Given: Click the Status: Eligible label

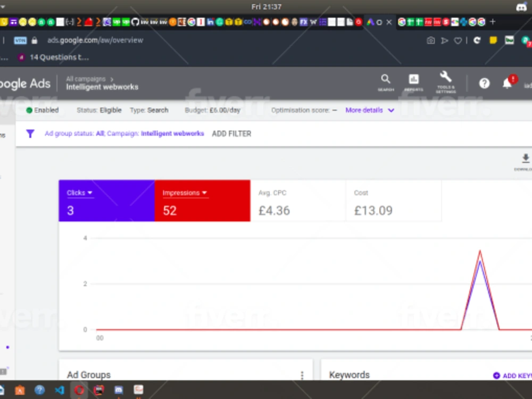Looking at the screenshot, I should [99, 110].
